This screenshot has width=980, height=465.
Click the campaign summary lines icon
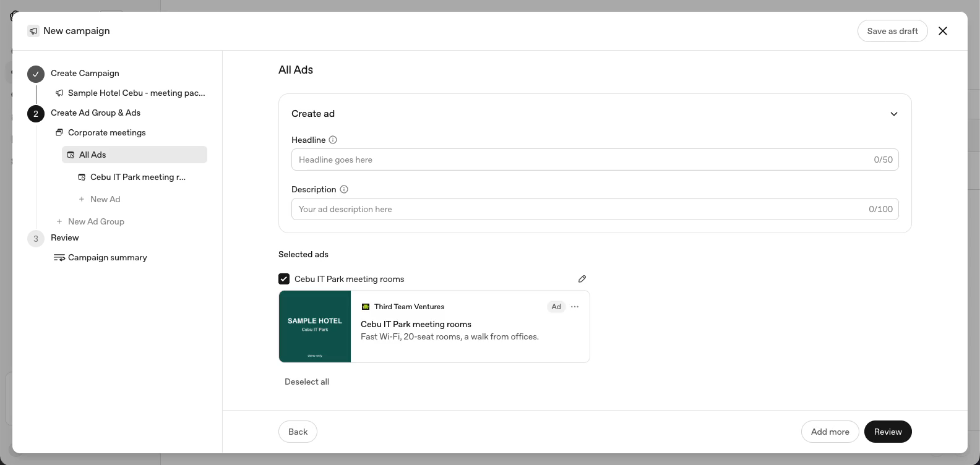click(59, 257)
